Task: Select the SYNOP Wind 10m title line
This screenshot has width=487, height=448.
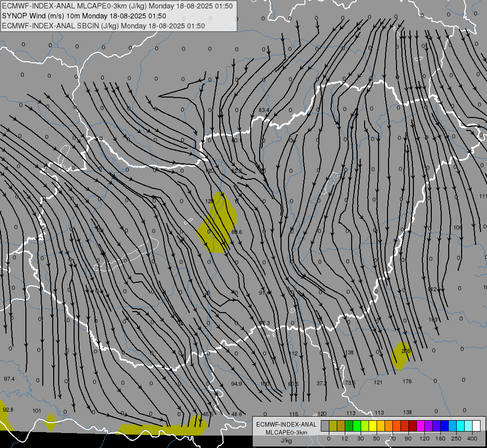Action: (84, 16)
